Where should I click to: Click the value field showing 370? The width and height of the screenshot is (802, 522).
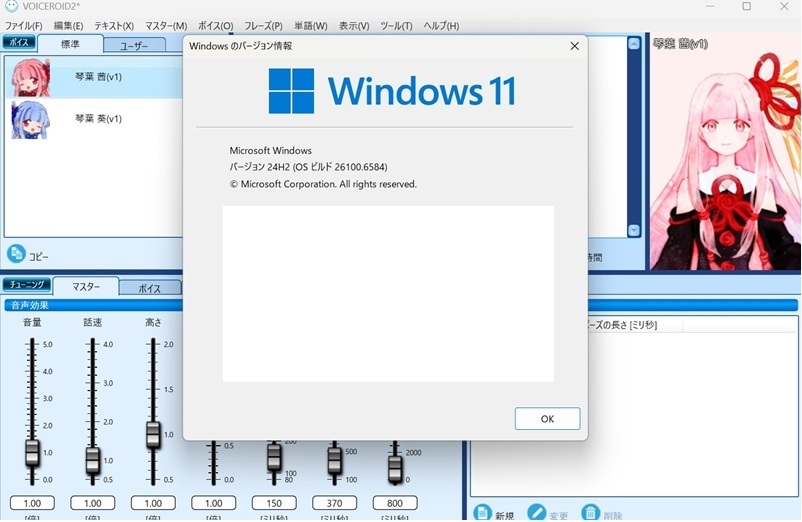click(335, 503)
